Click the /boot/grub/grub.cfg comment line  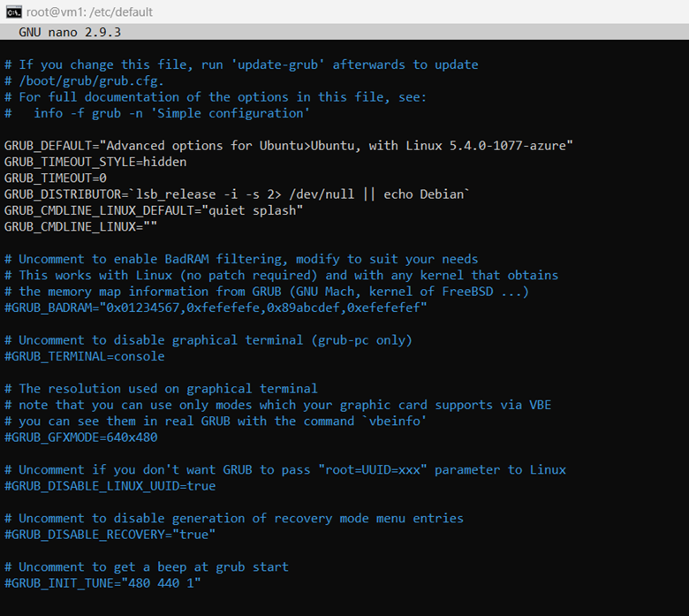pos(84,81)
